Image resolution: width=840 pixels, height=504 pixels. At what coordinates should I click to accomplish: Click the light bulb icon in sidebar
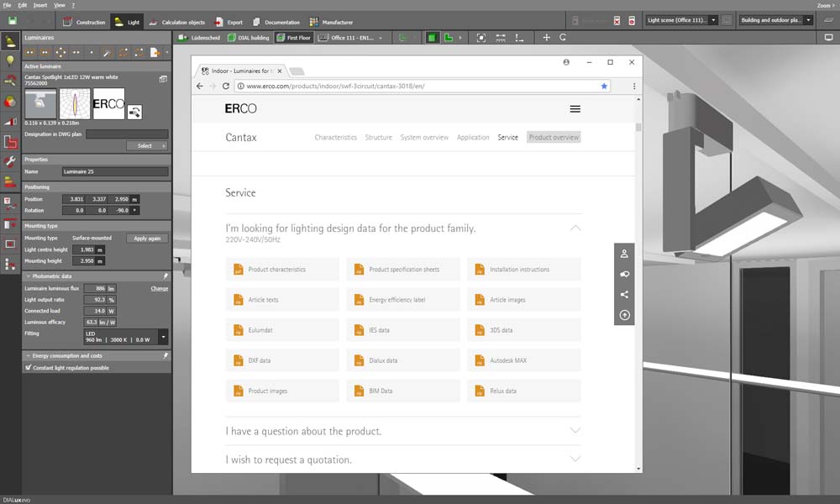(x=10, y=60)
